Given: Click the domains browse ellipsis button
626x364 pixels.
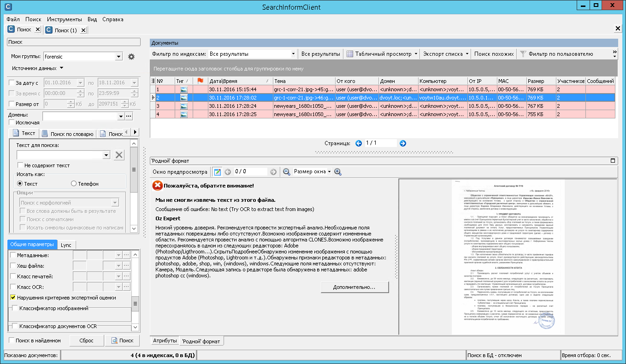Looking at the screenshot, I should pos(130,116).
